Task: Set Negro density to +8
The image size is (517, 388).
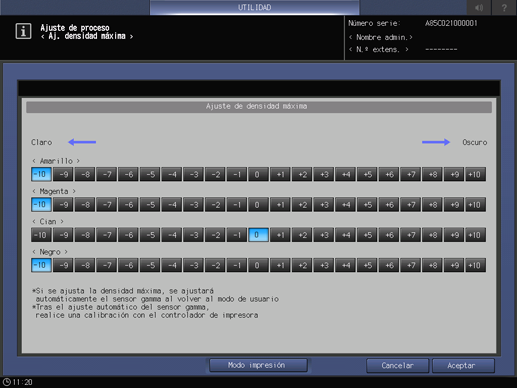Action: [x=432, y=265]
